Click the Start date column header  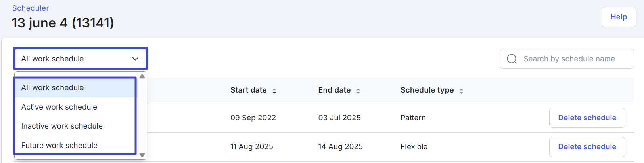[248, 90]
